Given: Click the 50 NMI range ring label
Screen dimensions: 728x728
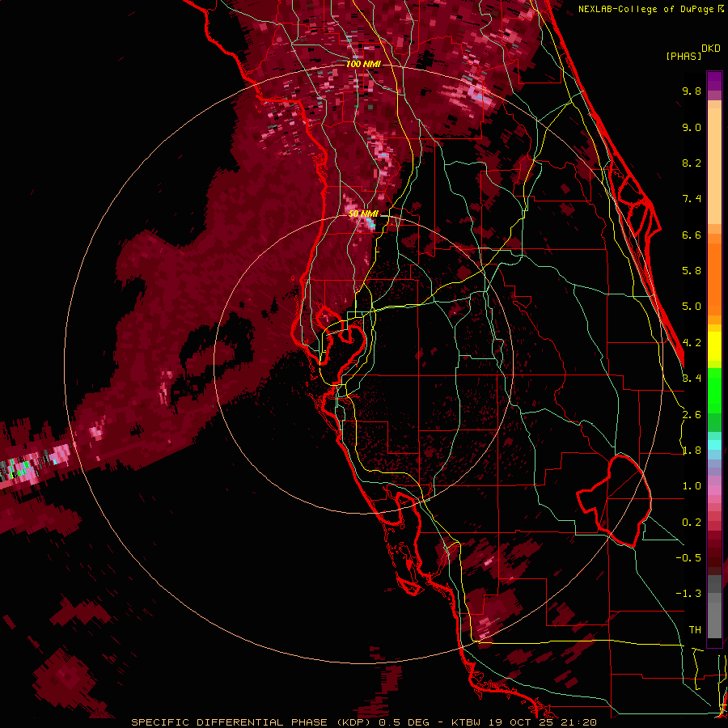Looking at the screenshot, I should [363, 214].
